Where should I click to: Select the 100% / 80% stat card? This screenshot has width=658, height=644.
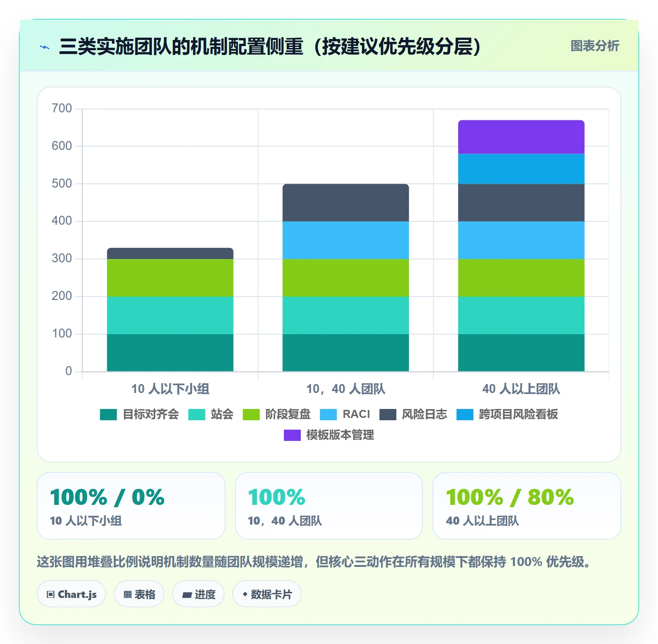pos(527,506)
